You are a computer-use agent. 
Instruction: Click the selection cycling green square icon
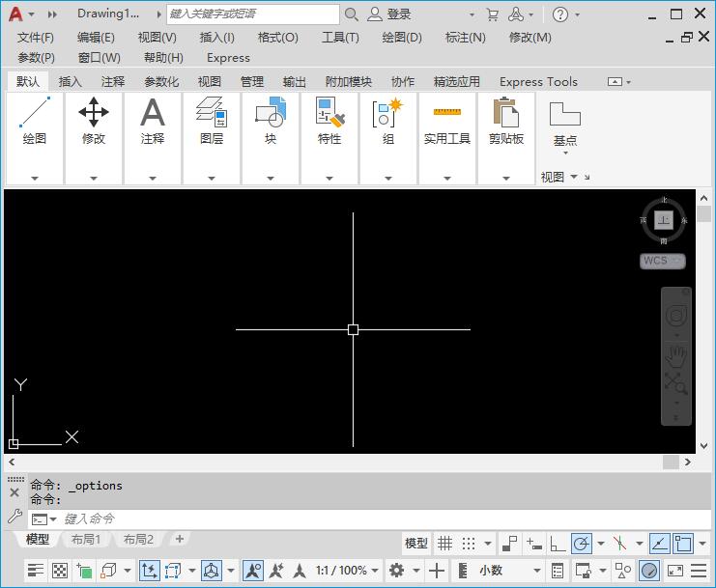pyautogui.click(x=84, y=571)
